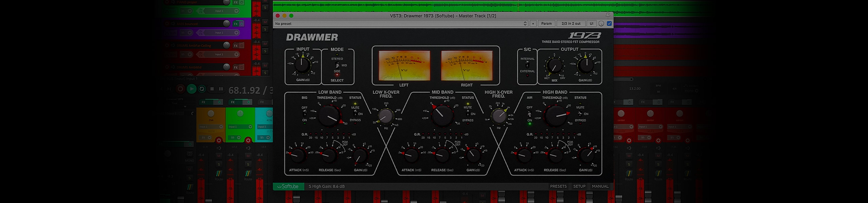Open the 2/3 in 2 out pin menu

coord(571,24)
